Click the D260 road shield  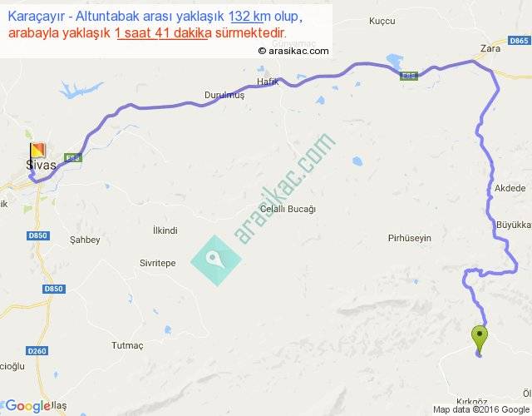37,351
